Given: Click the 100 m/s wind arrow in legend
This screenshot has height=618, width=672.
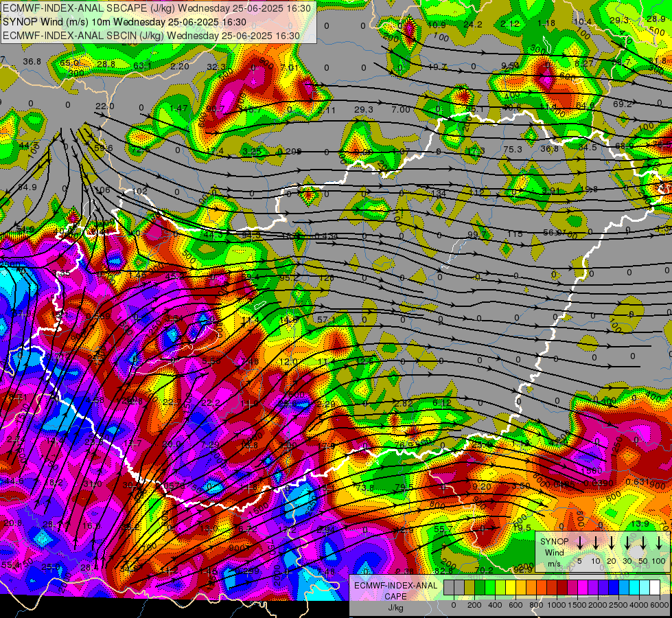Looking at the screenshot, I should 659,543.
